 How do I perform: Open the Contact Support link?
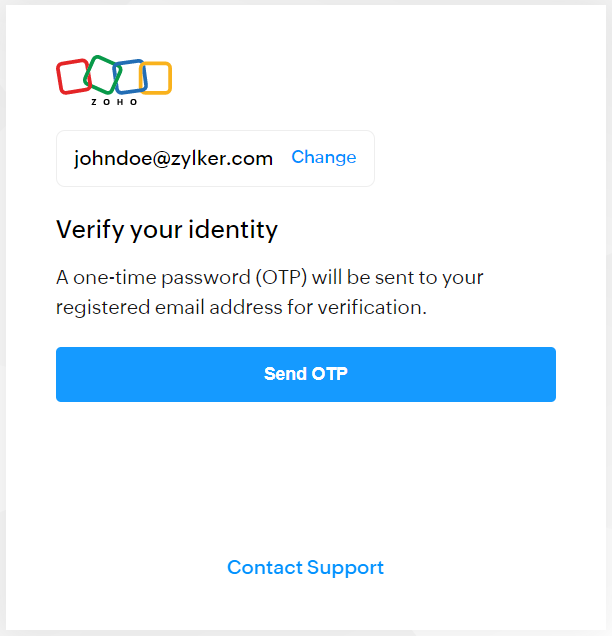[x=305, y=568]
